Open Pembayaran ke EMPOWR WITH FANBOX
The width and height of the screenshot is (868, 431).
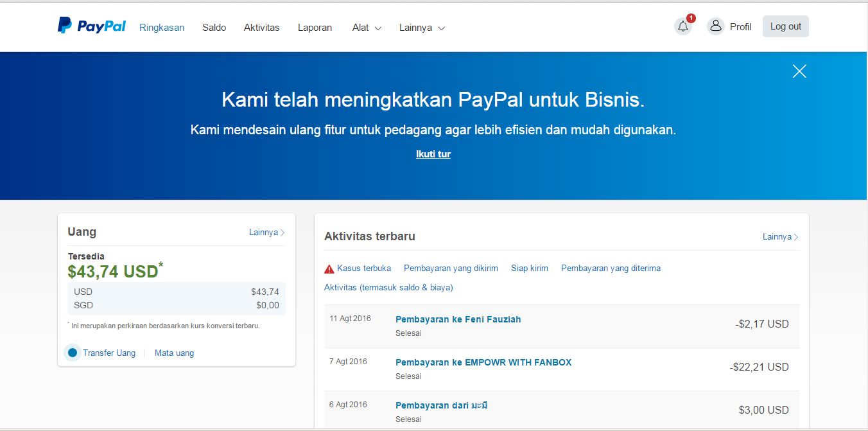click(x=483, y=362)
